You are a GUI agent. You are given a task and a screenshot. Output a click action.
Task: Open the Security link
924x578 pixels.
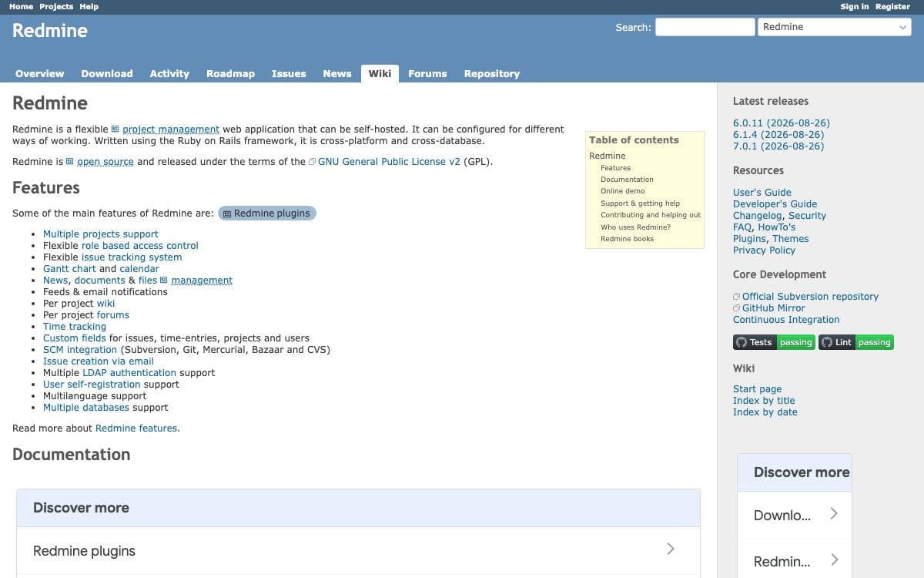pos(807,216)
